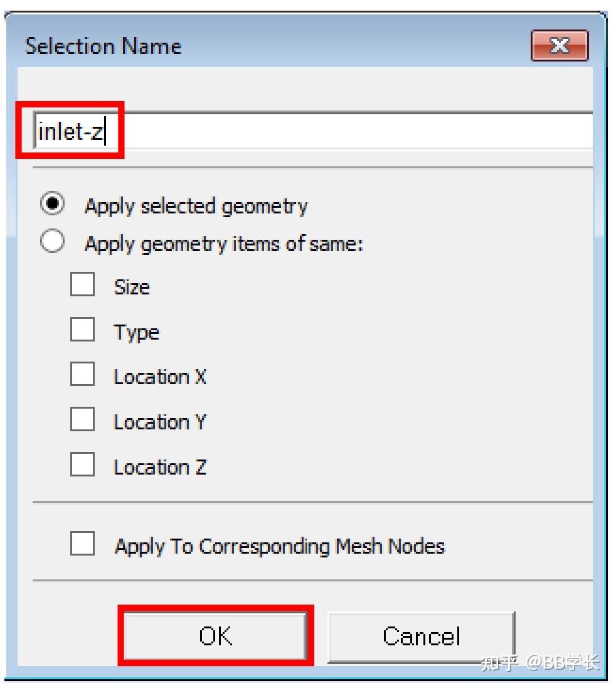
Task: Tick the Size checkbox box
Action: pos(82,286)
